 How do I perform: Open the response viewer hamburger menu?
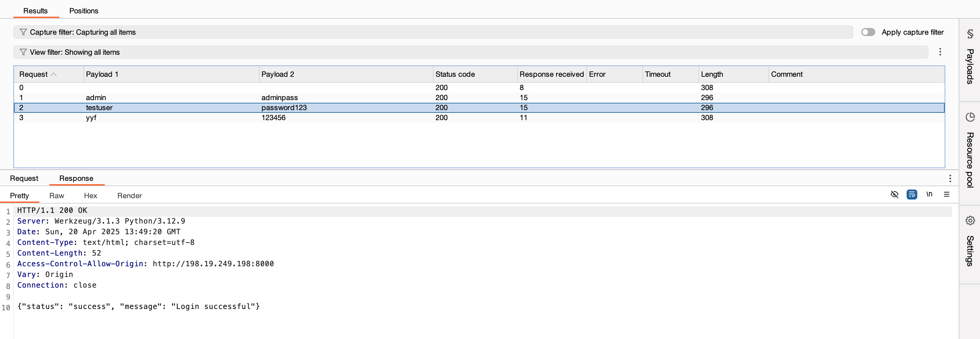pos(947,195)
